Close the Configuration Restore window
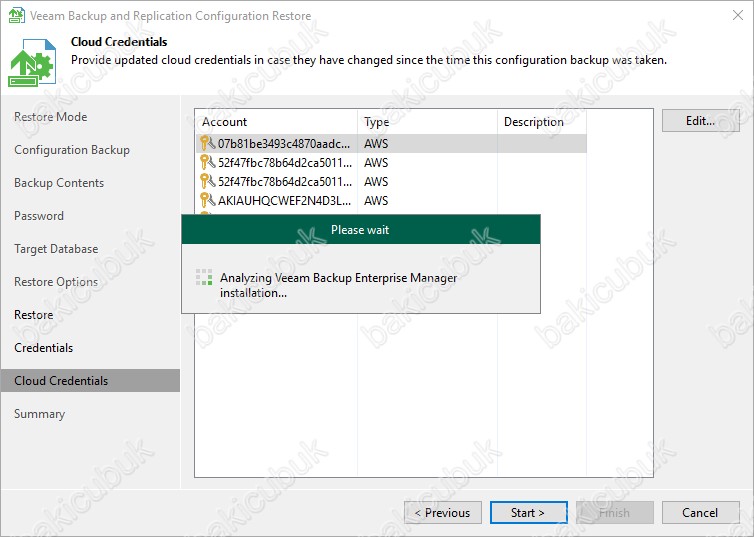 (738, 15)
